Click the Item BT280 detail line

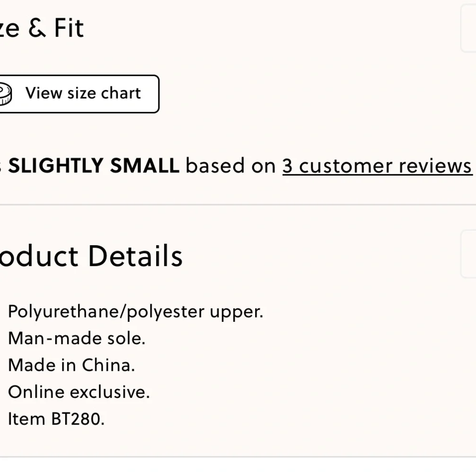pos(56,419)
